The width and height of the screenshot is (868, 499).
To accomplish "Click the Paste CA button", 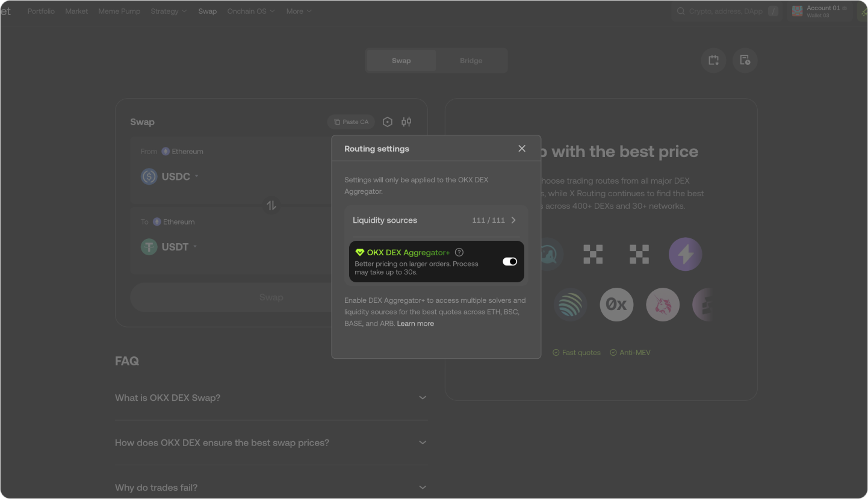I will tap(352, 122).
